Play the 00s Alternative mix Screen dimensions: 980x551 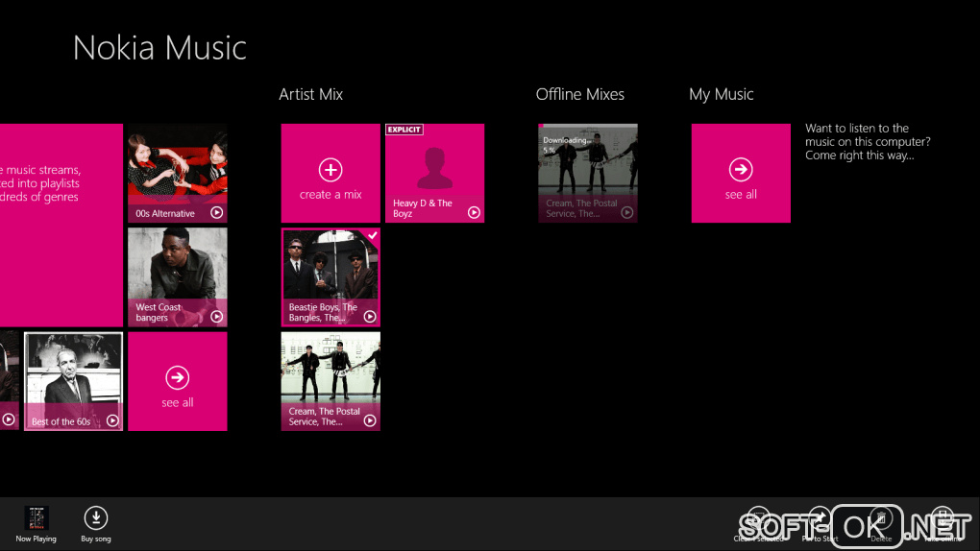point(217,212)
